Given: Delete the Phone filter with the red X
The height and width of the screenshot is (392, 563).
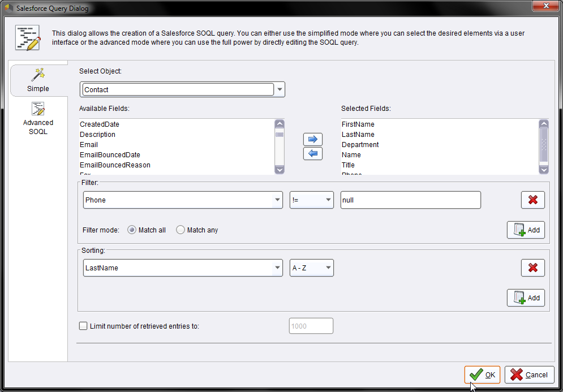Looking at the screenshot, I should (532, 200).
